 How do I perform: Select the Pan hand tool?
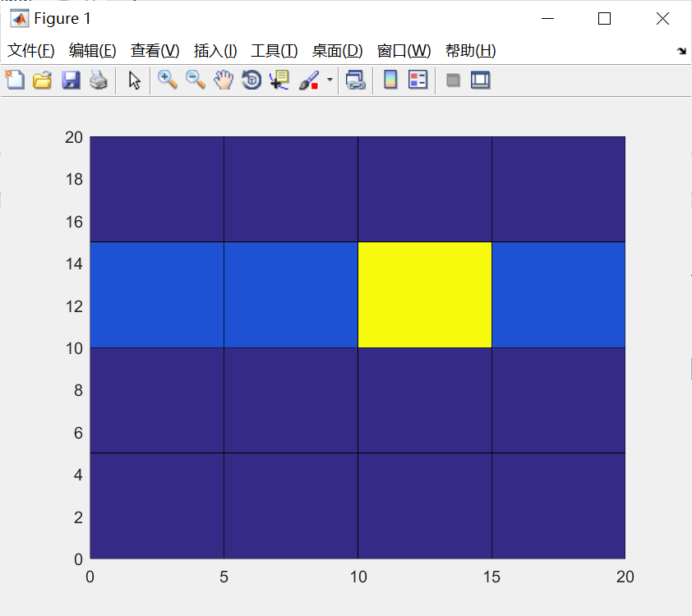pos(224,80)
